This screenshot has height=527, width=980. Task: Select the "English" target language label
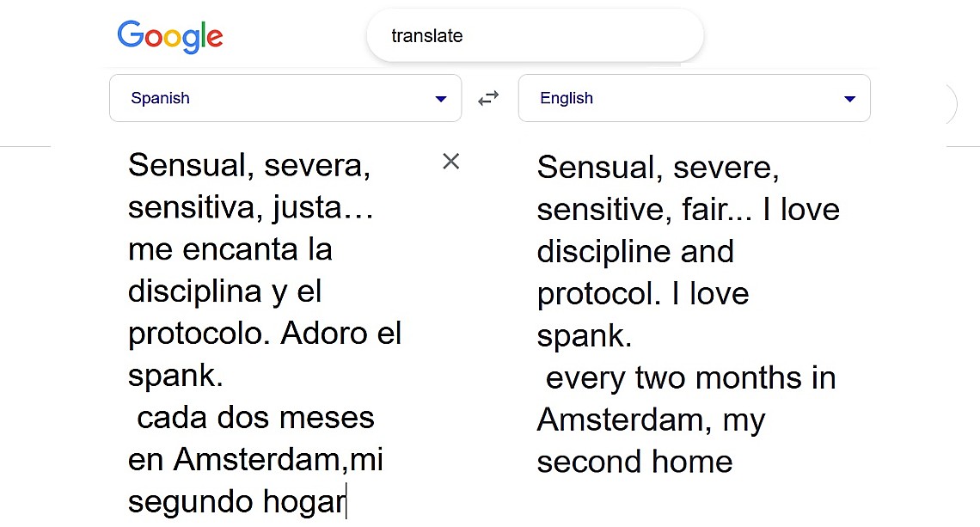point(567,98)
